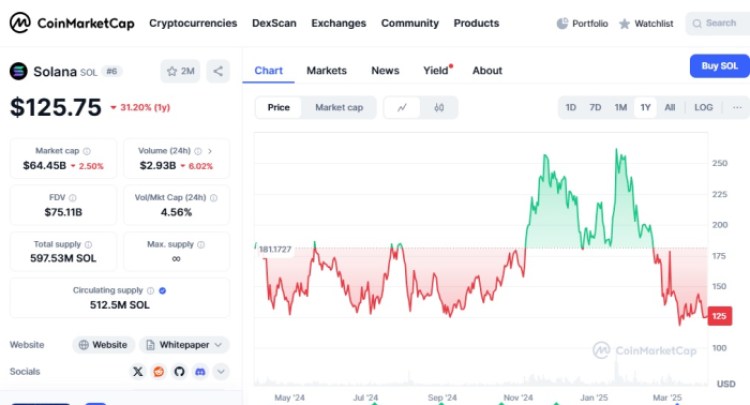Add Solana to watchlist via star button
The height and width of the screenshot is (405, 750).
tap(181, 71)
